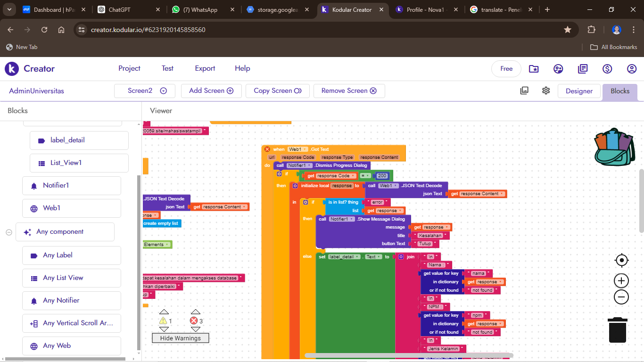Image resolution: width=644 pixels, height=362 pixels.
Task: Click the horizontal scrollbar in the viewer
Action: click(409, 355)
